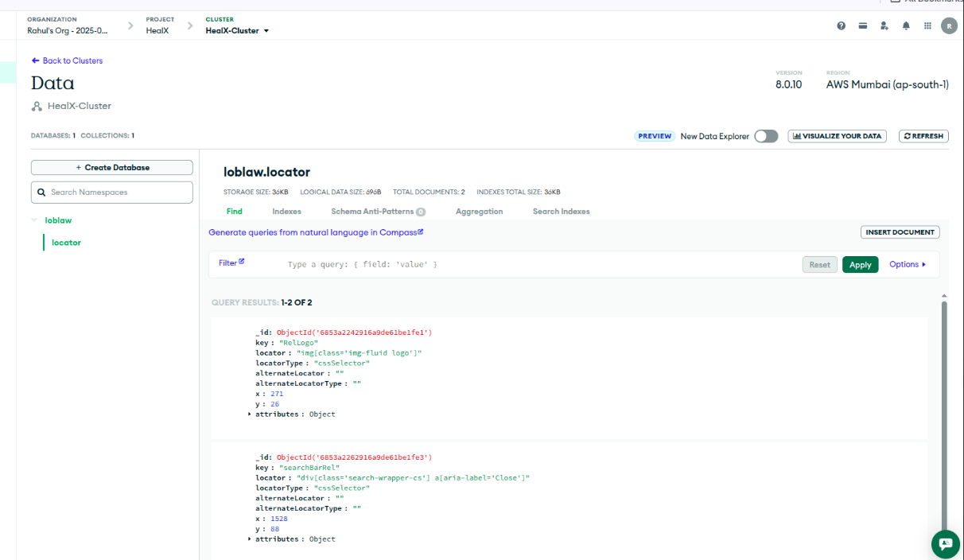Viewport: 964px width, 560px height.
Task: Collapse the loblaw database tree
Action: (x=33, y=220)
